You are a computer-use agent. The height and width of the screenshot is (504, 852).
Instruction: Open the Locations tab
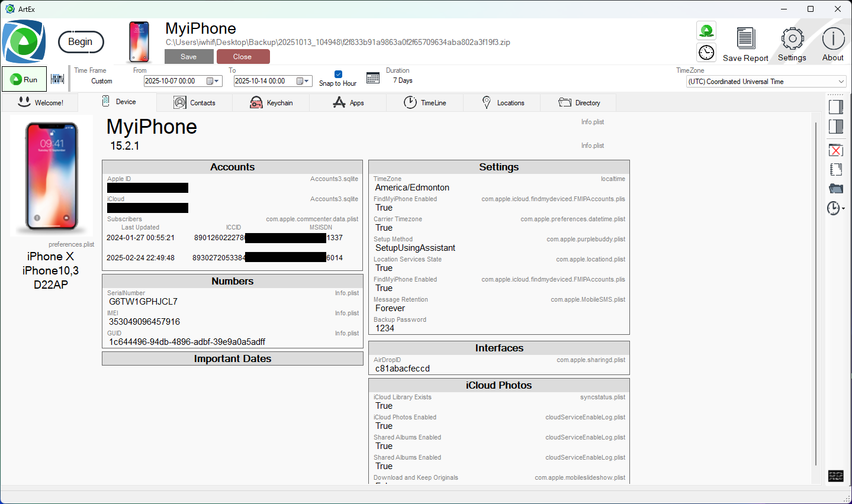point(503,103)
